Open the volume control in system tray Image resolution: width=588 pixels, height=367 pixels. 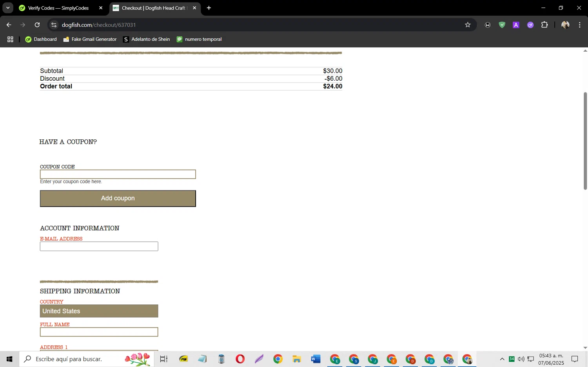(521, 359)
